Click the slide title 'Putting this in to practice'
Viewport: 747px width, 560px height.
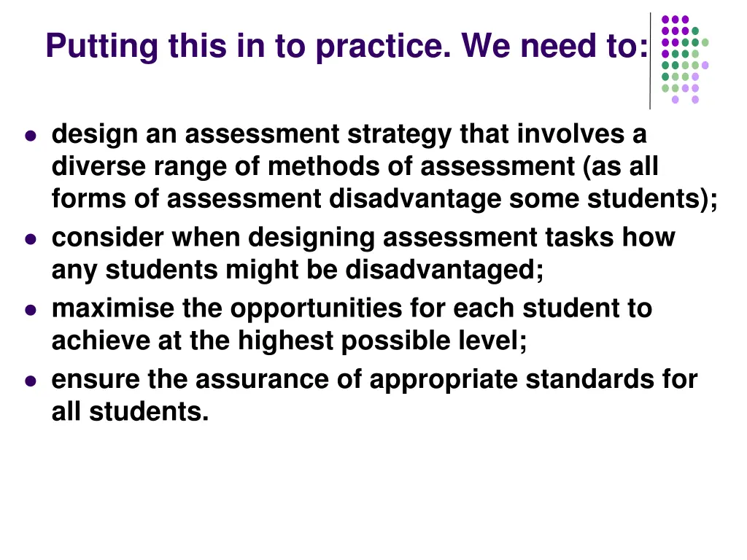tap(248, 46)
